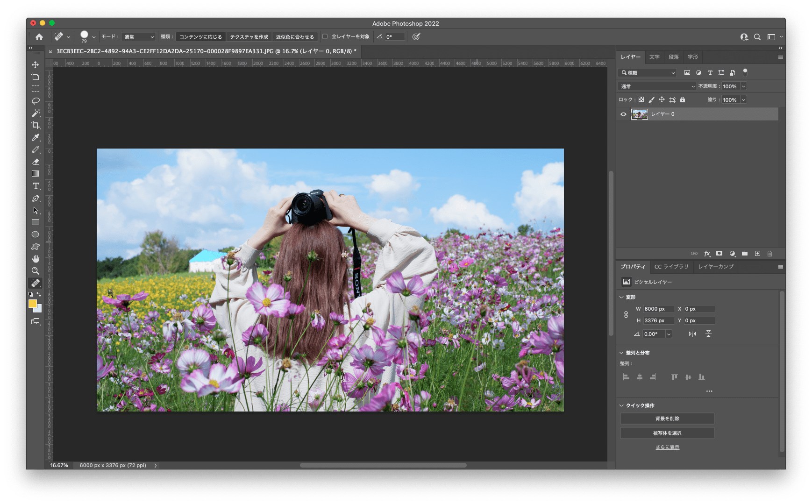
Task: Select the Hand tool
Action: 36,259
